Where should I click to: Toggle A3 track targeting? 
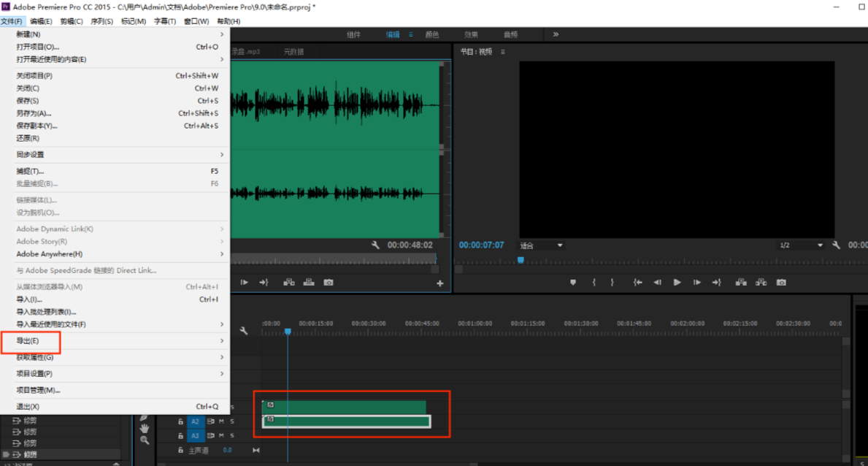pos(195,436)
